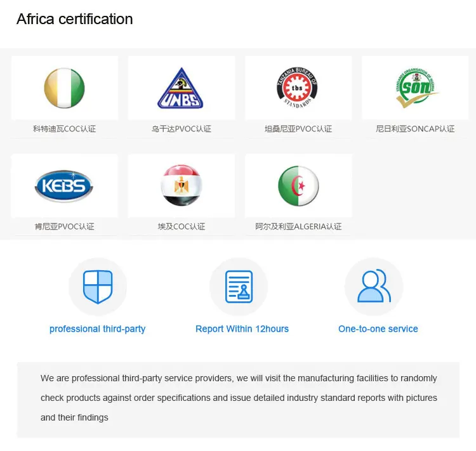Click the SON Nigeria logo

(416, 88)
